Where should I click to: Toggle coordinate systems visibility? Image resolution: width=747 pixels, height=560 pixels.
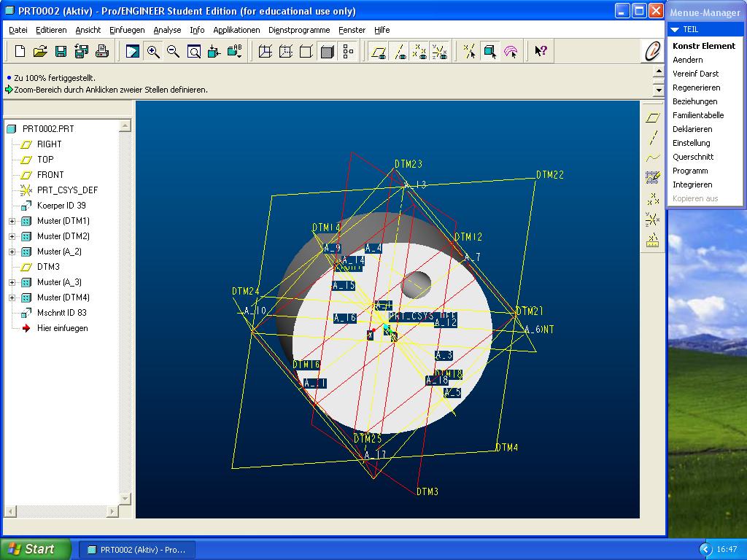click(440, 51)
